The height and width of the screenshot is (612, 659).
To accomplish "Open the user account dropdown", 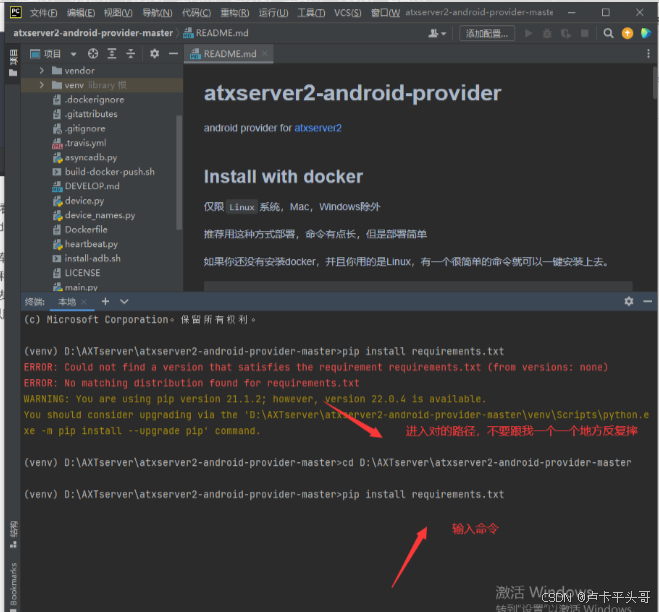I will pos(437,33).
